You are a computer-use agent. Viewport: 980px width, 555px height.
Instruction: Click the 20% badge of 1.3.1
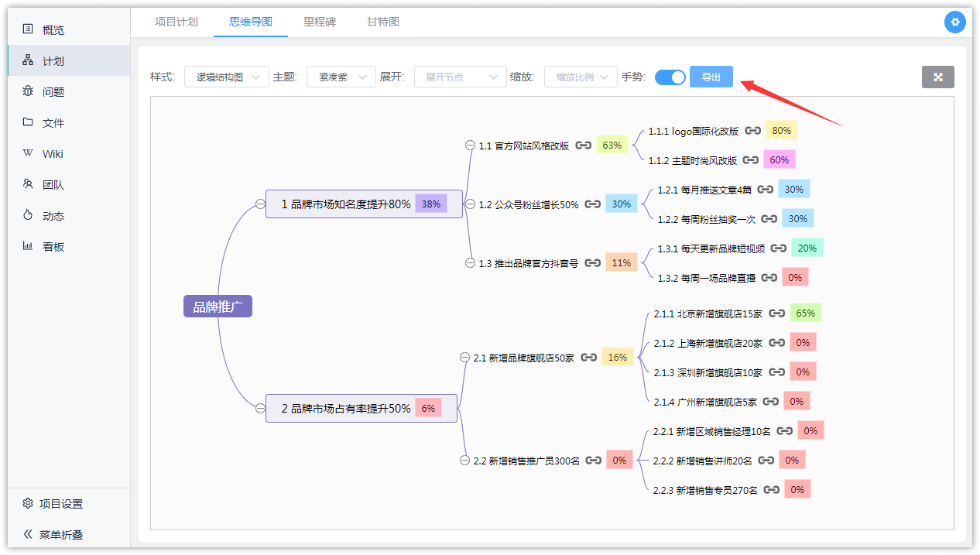pyautogui.click(x=807, y=248)
